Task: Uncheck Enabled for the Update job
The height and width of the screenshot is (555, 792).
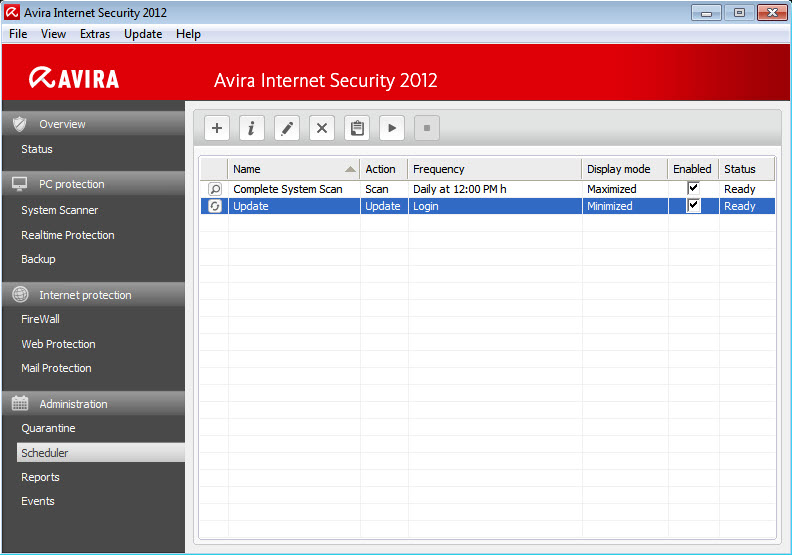Action: click(693, 206)
